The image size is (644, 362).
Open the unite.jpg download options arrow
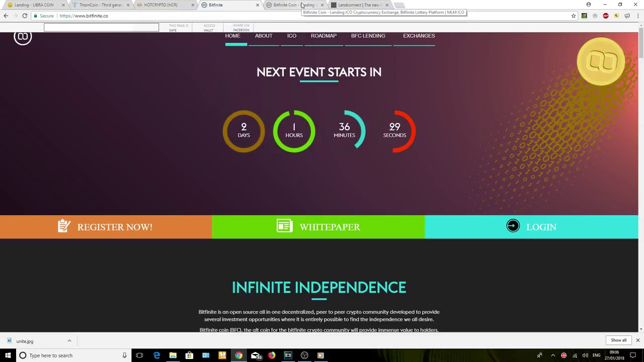pyautogui.click(x=69, y=341)
